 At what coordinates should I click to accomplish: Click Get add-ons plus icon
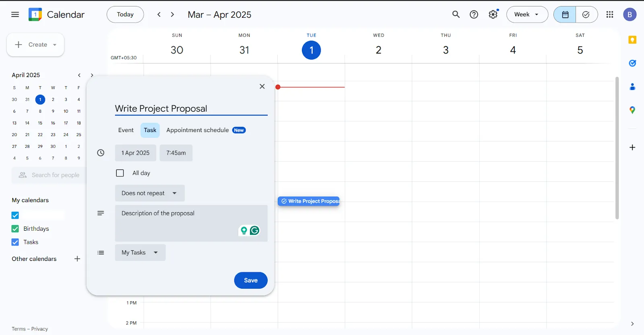(632, 147)
